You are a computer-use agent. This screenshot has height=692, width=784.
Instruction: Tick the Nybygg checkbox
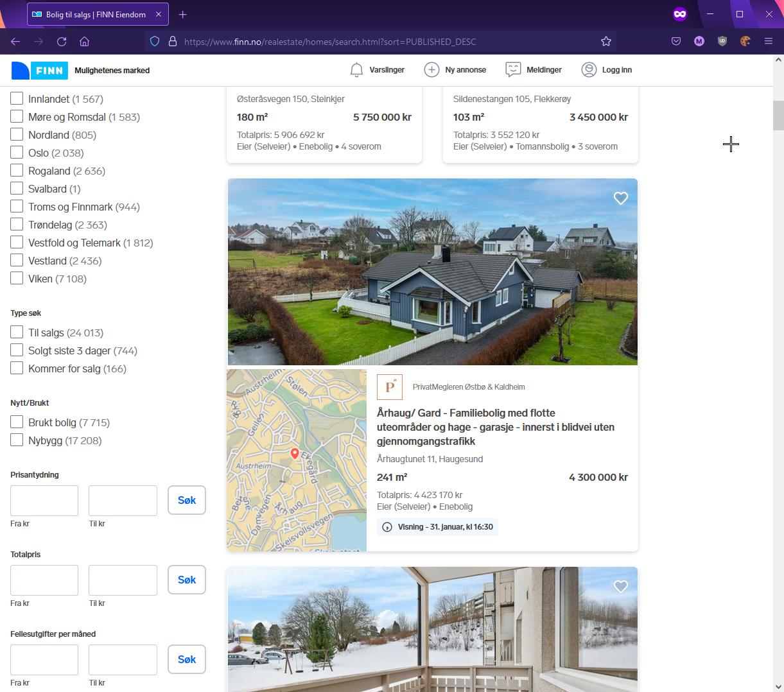17,440
